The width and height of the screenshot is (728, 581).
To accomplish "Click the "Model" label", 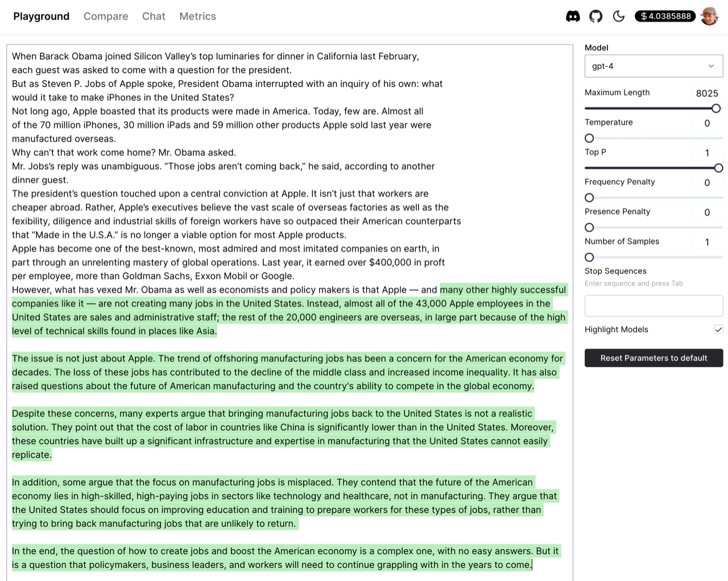I will pos(596,48).
